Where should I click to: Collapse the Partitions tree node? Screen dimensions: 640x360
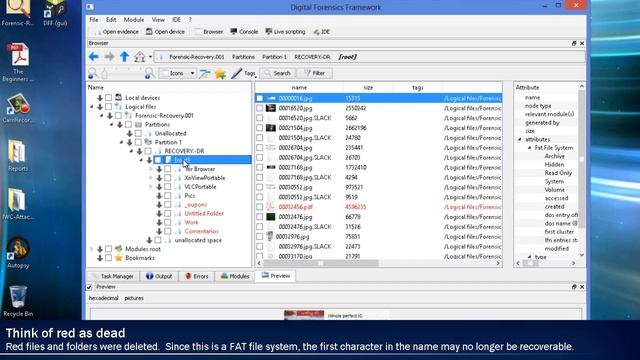(111, 124)
